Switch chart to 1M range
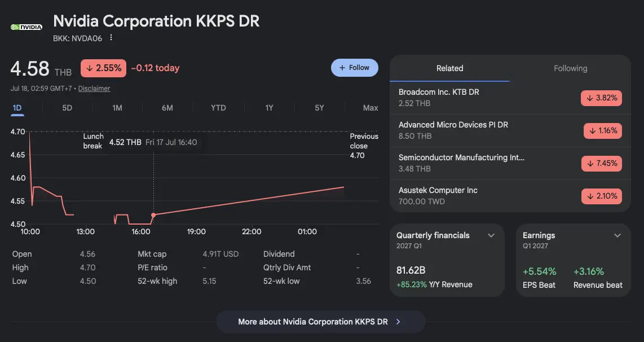This screenshot has height=342, width=644. [x=117, y=108]
